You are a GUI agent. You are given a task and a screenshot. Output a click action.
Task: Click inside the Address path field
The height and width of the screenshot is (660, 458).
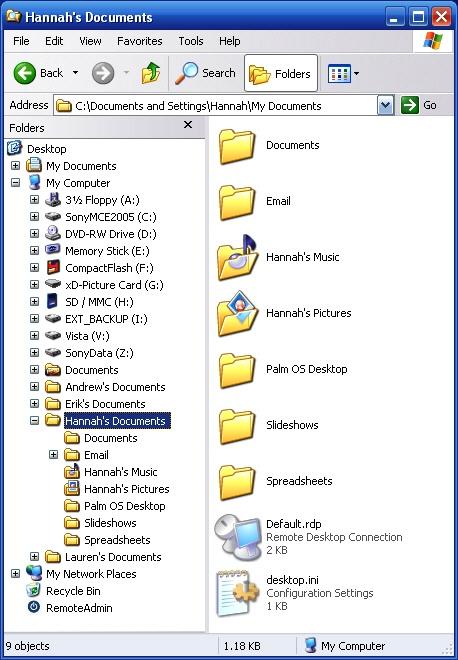click(x=216, y=106)
